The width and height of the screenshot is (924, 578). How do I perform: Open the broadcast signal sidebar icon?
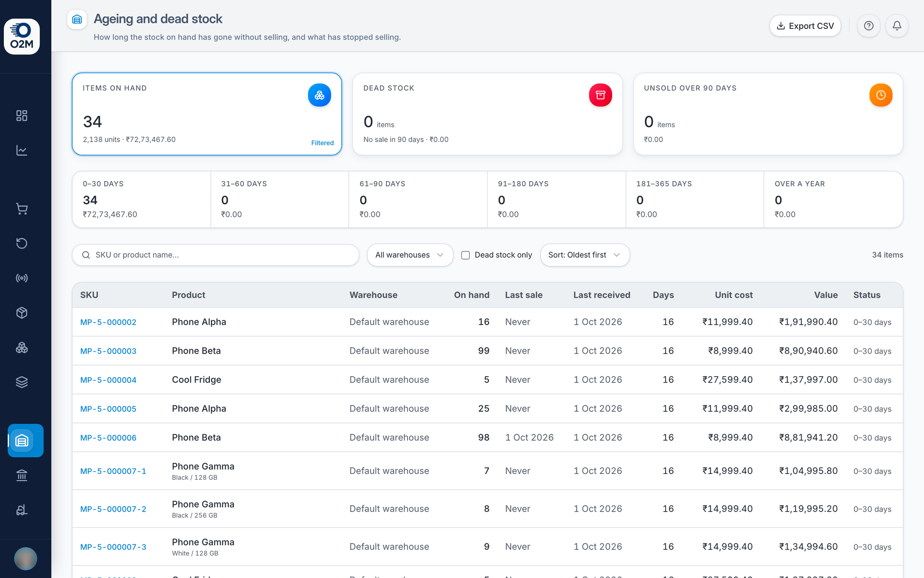[22, 278]
